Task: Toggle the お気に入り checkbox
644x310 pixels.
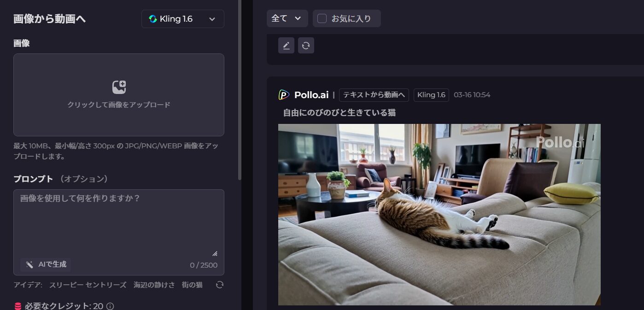Action: click(x=322, y=18)
